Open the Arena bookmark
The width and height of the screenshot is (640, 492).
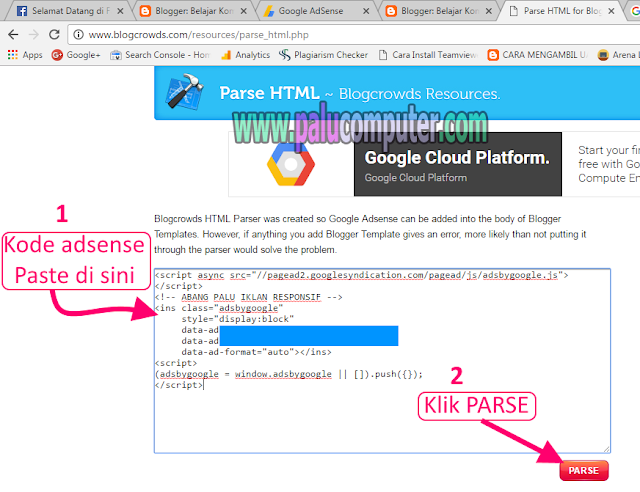click(617, 55)
